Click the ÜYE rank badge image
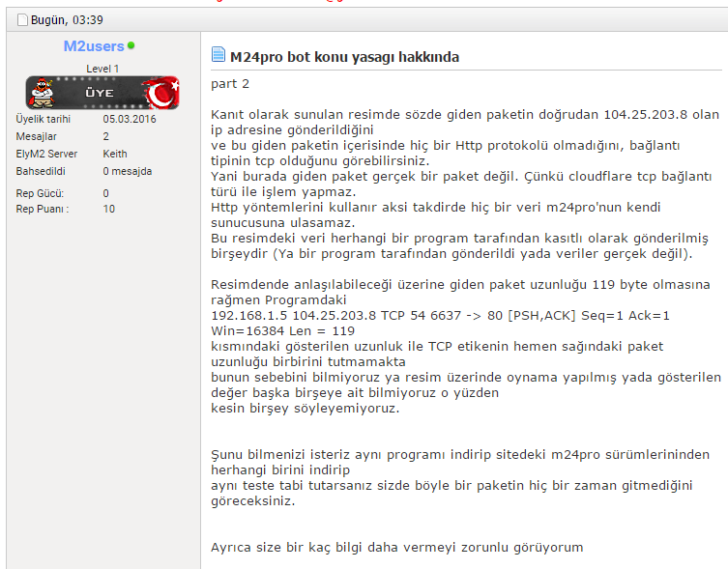 102,93
